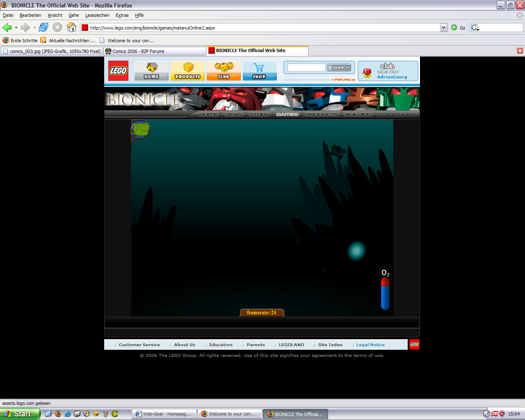The width and height of the screenshot is (525, 420).
Task: Open BIONICLE GAMES nav item
Action: coord(287,114)
